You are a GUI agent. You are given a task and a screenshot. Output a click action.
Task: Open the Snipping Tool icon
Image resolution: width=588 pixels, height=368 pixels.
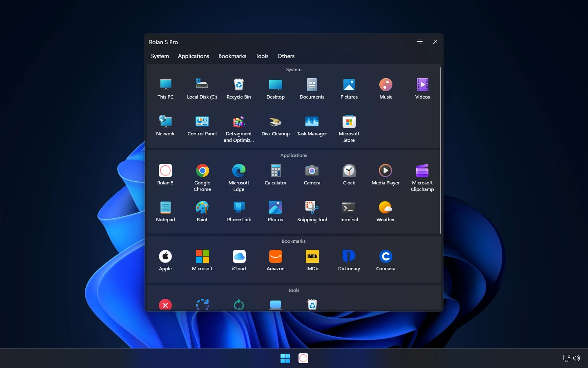point(312,211)
